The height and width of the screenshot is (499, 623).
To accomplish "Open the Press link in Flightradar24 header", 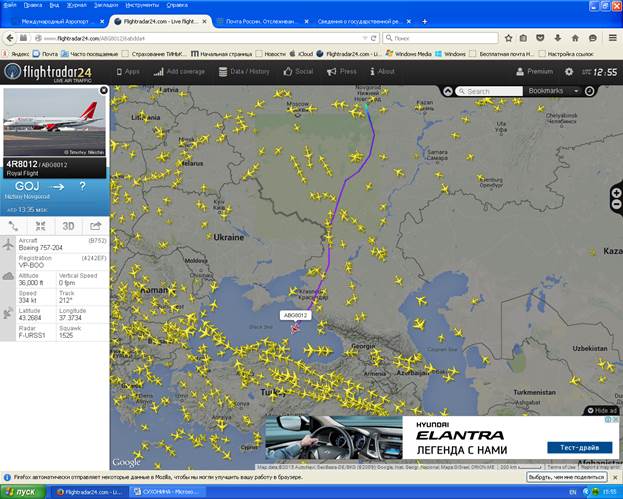I will [x=342, y=72].
